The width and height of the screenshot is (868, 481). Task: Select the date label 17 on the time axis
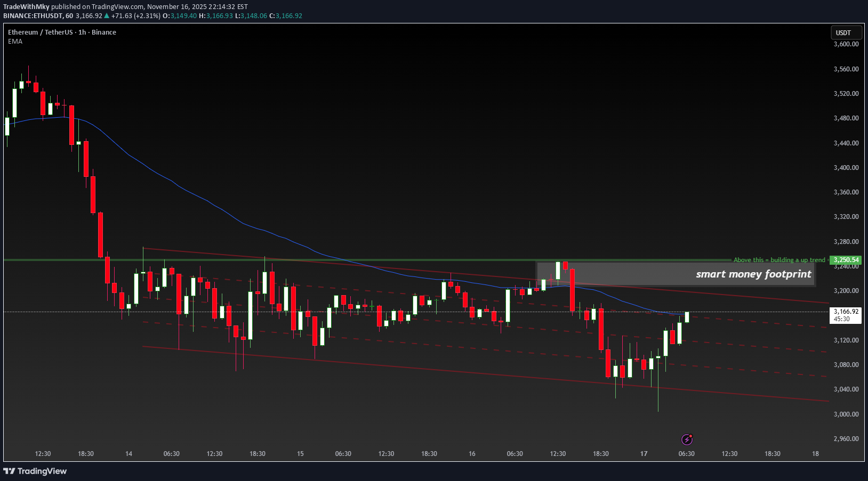coord(643,454)
